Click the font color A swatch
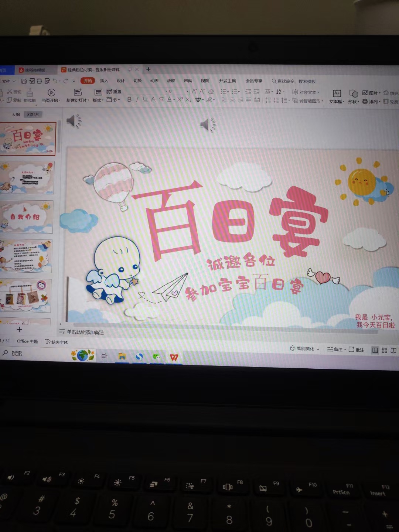 point(169,99)
